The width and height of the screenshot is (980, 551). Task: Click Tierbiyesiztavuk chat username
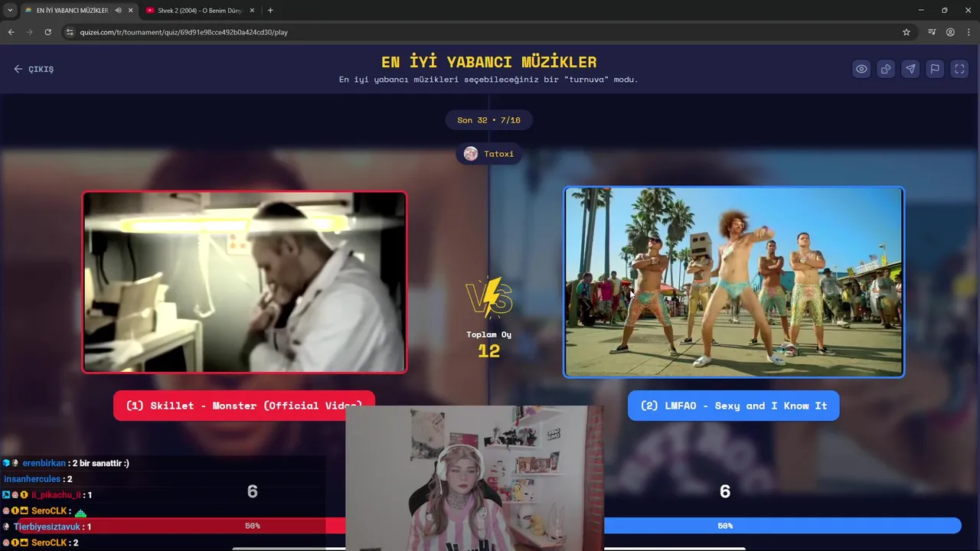[x=47, y=527]
